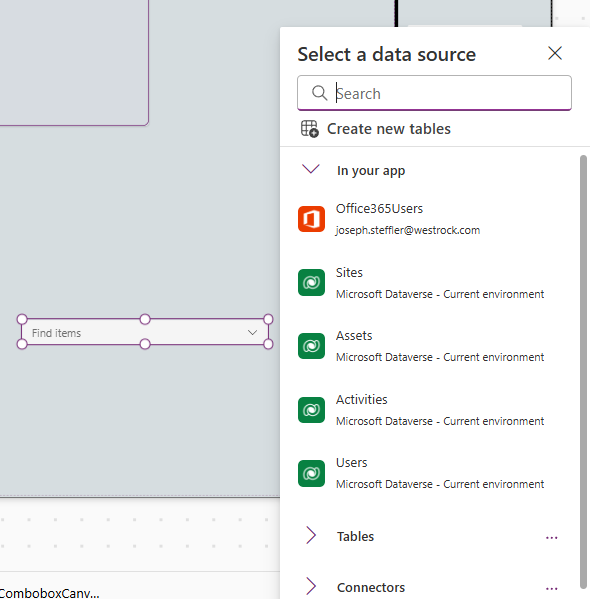
Task: Click the magnifier icon in search box
Action: (x=319, y=93)
